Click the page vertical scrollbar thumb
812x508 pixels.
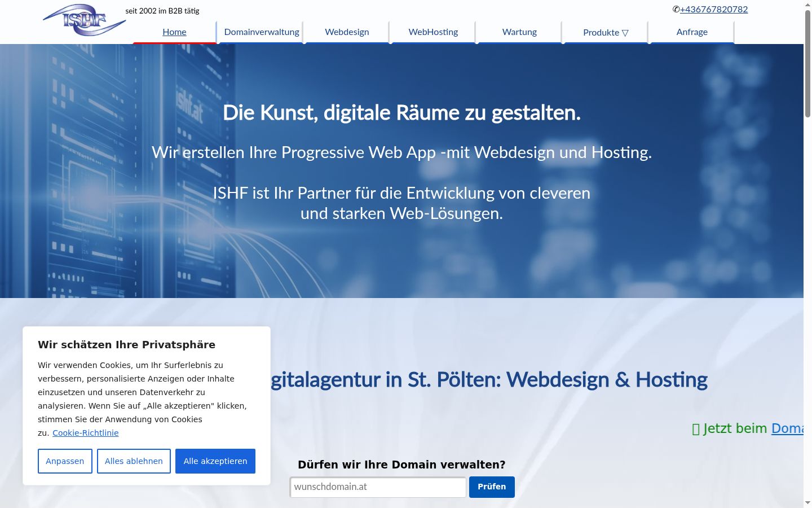click(807, 63)
